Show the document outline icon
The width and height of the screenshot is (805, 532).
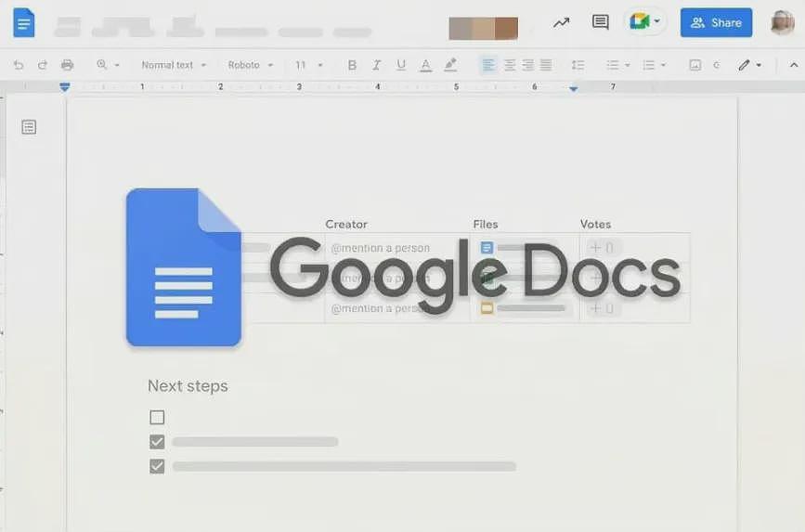30,127
